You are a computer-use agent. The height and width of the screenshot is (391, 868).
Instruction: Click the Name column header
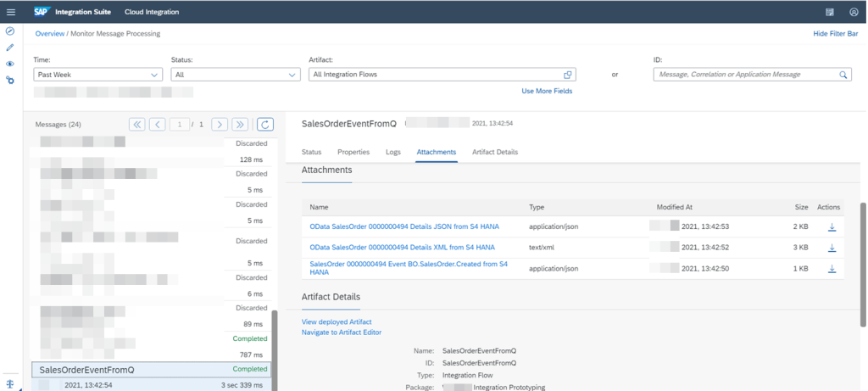coord(319,207)
